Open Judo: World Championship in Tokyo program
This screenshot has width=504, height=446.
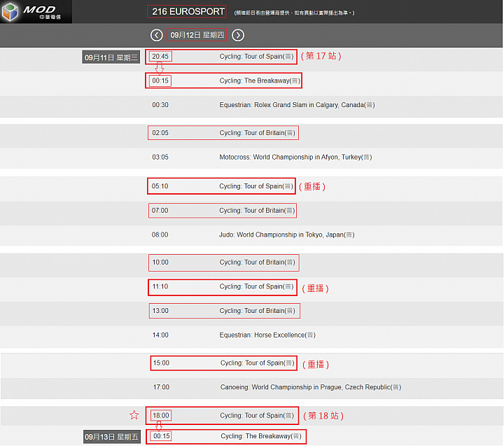(287, 235)
